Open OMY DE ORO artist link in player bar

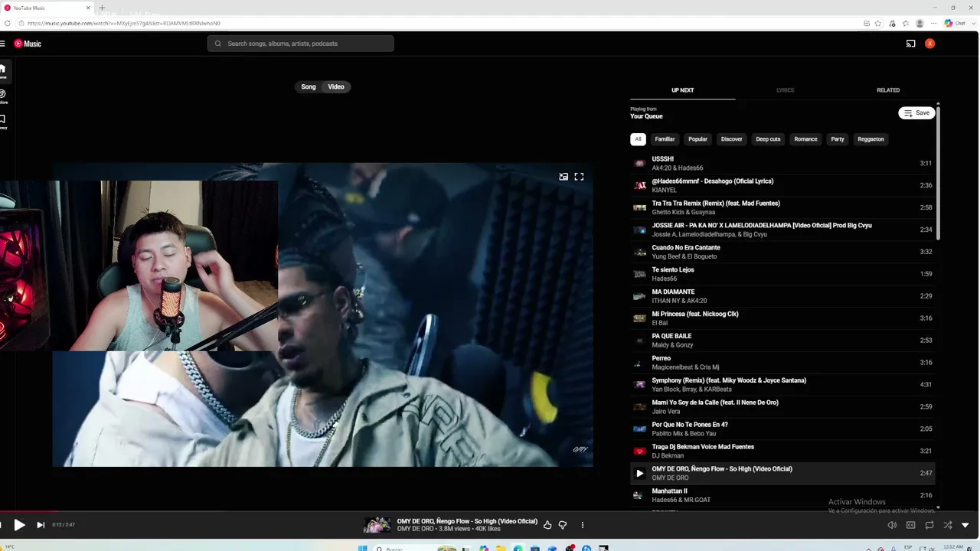pos(415,529)
